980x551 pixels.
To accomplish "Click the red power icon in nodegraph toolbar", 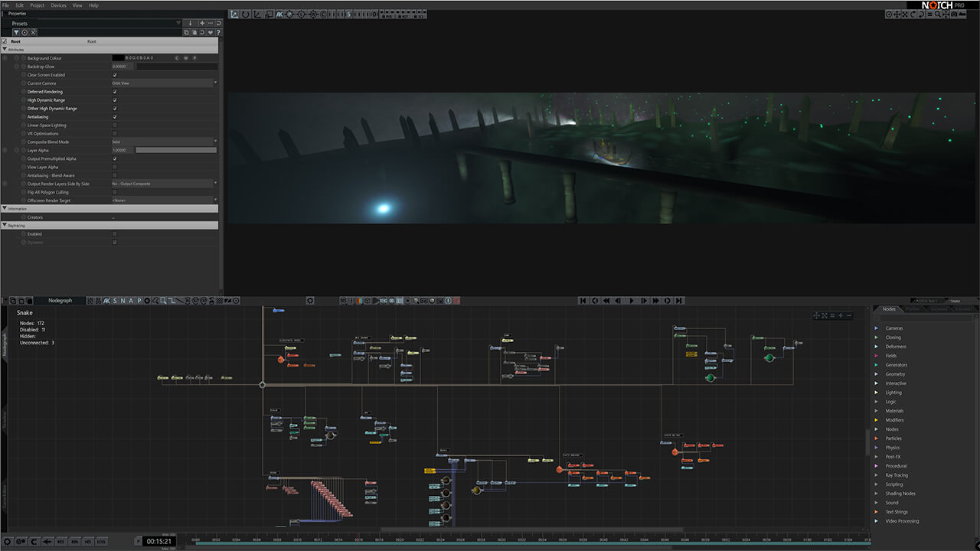I will point(456,301).
